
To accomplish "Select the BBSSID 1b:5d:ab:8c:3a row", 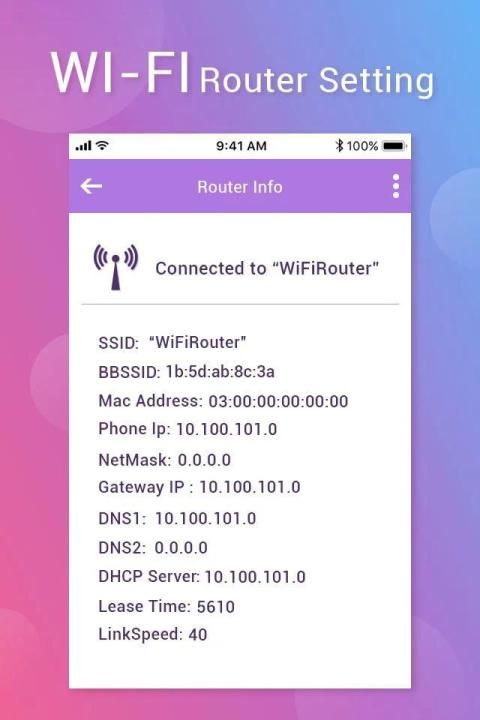I will (x=186, y=371).
